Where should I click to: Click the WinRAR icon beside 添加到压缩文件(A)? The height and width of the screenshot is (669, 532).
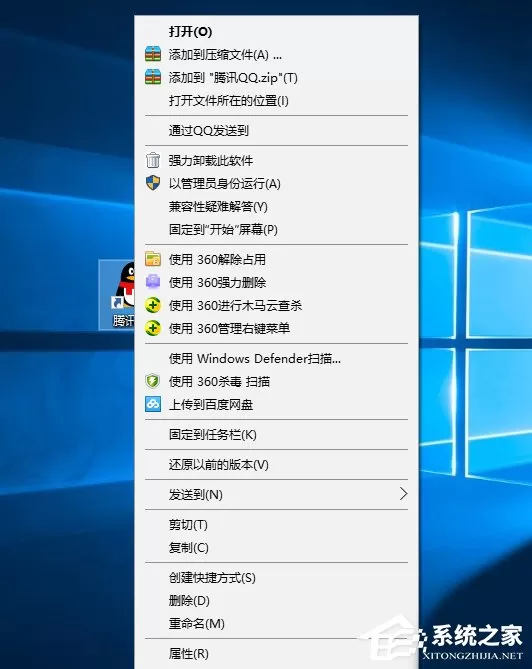153,54
